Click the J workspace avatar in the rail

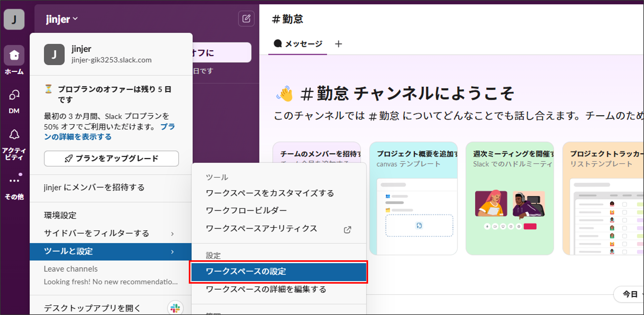coord(14,19)
